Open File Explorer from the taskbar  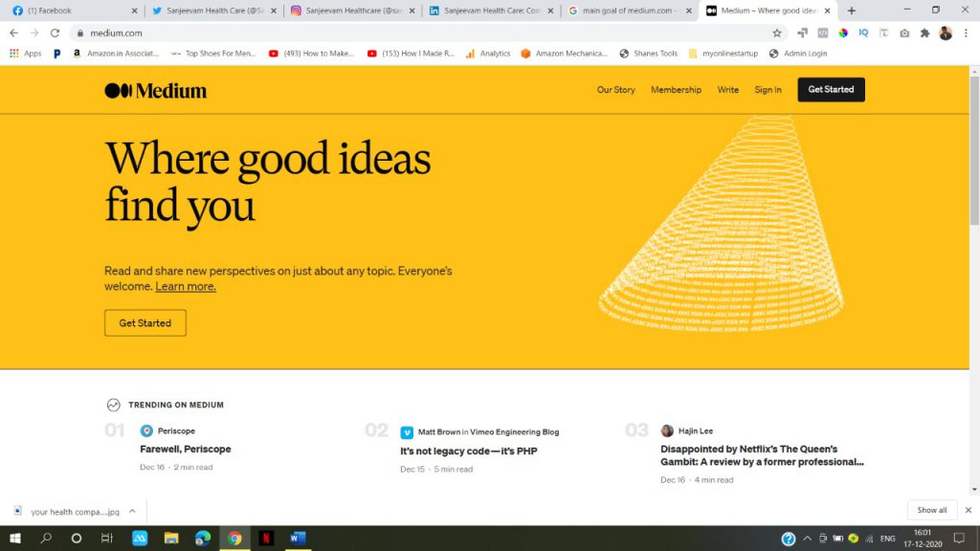[x=171, y=538]
